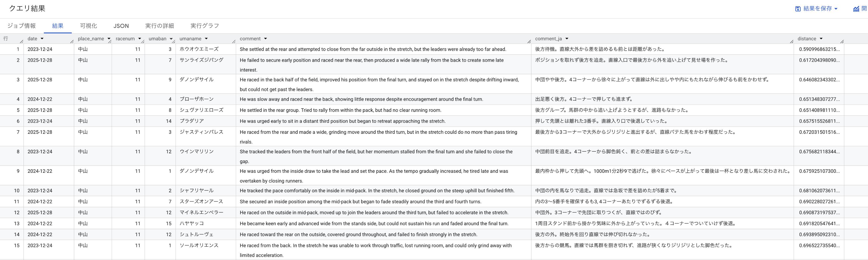Grab the umaname column resize handle
The image size is (868, 260).
234,41
